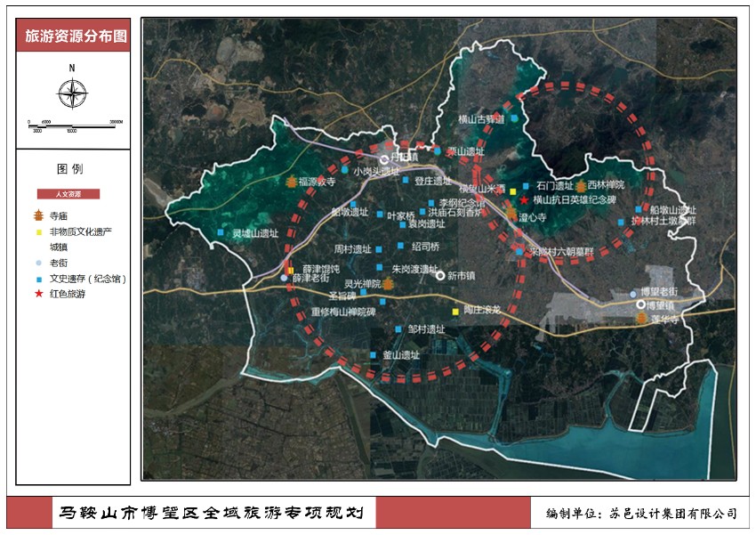
Task: Click the 红色旅游 red star legend entry
Action: coord(37,293)
